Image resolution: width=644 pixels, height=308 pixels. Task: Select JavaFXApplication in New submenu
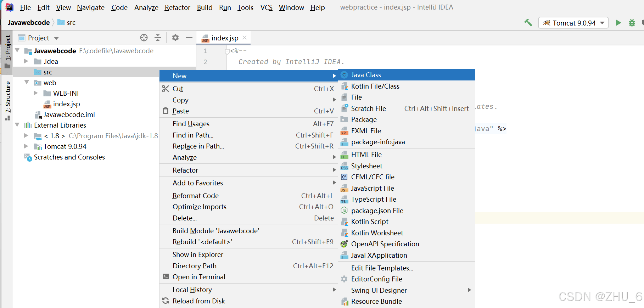click(x=407, y=255)
